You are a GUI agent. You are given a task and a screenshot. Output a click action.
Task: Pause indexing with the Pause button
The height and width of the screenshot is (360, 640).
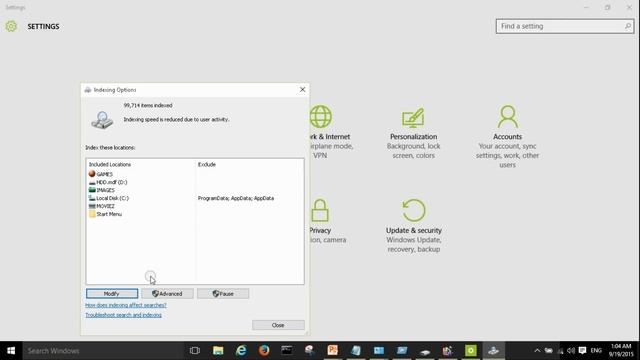[223, 293]
